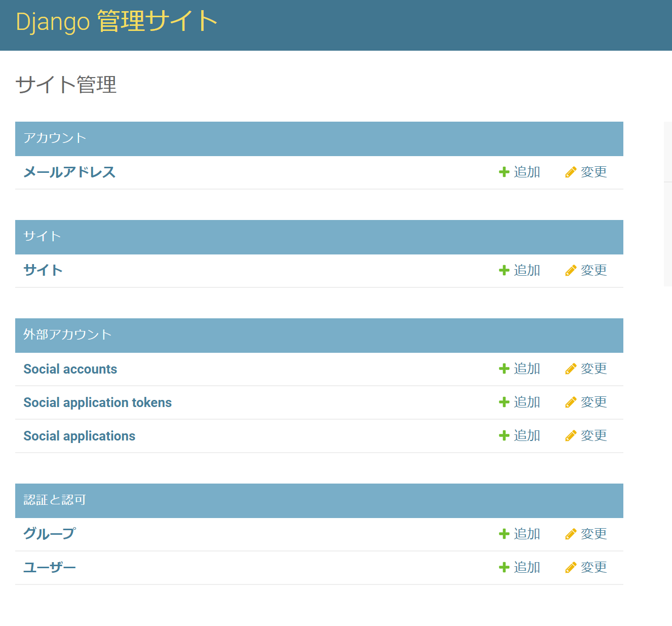
Task: Click the plus icon for Social applications
Action: pos(504,436)
